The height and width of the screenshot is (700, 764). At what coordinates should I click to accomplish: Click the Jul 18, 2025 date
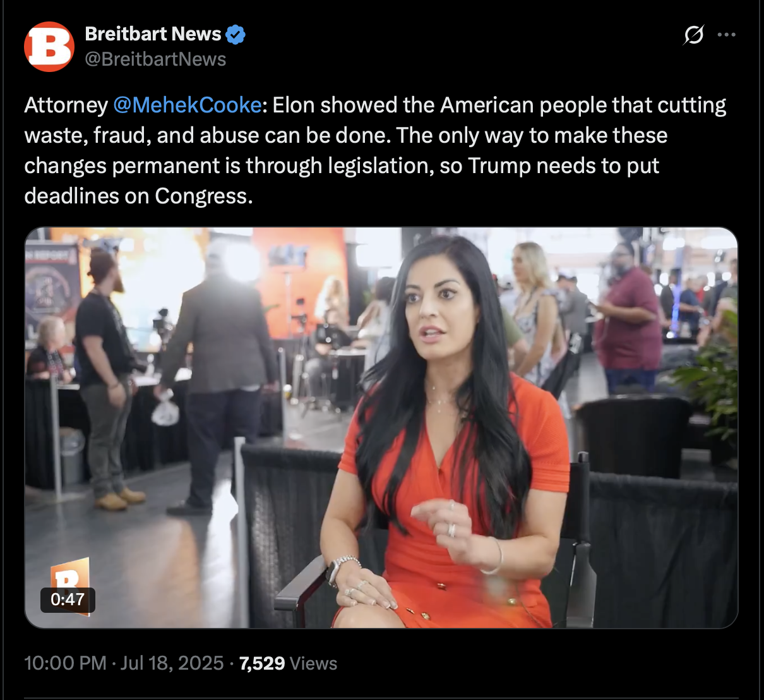172,663
